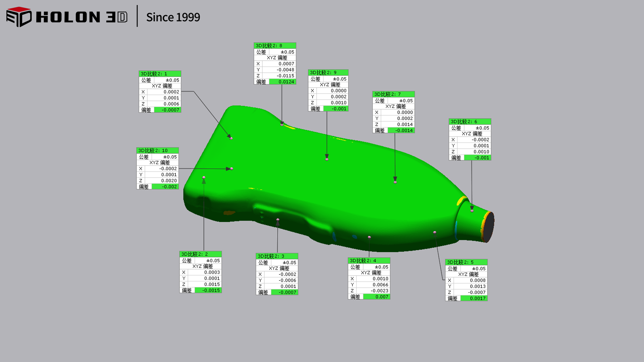The width and height of the screenshot is (644, 362).
Task: Click the Holon 3D cube logo icon
Action: click(x=19, y=17)
